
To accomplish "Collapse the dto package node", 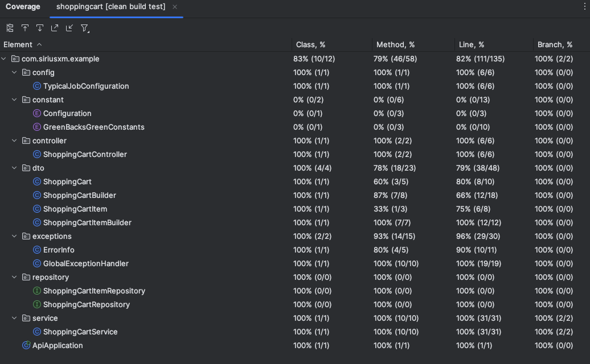I will point(15,168).
